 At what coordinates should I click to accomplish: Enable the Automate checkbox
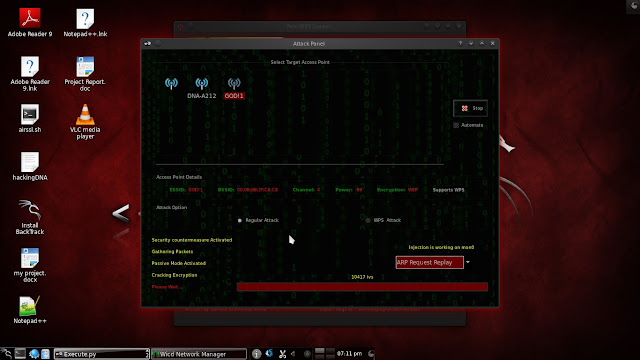(x=456, y=125)
